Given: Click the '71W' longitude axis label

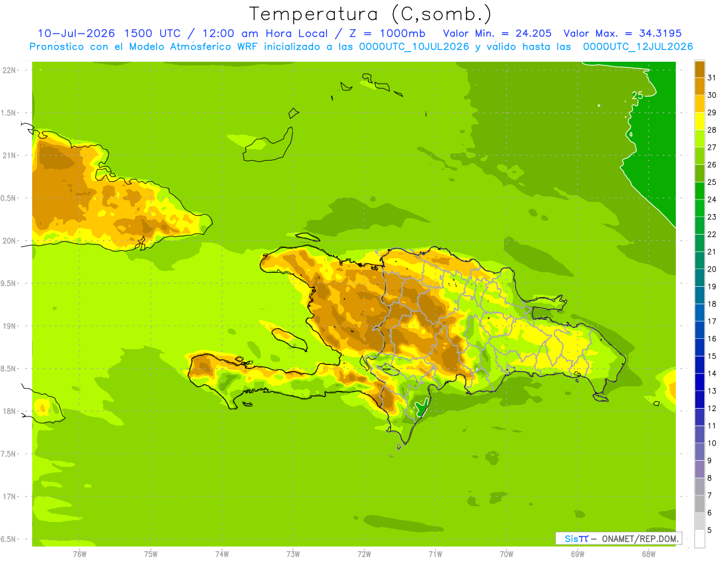Looking at the screenshot, I should pos(435,554).
